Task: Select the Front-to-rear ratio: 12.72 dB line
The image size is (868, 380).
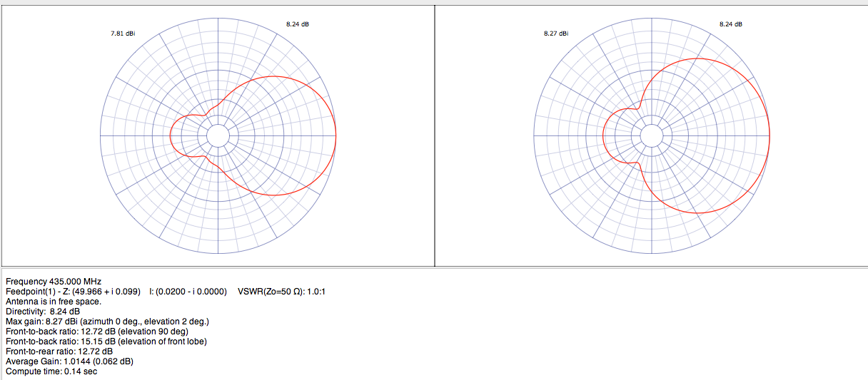Action: click(x=59, y=351)
